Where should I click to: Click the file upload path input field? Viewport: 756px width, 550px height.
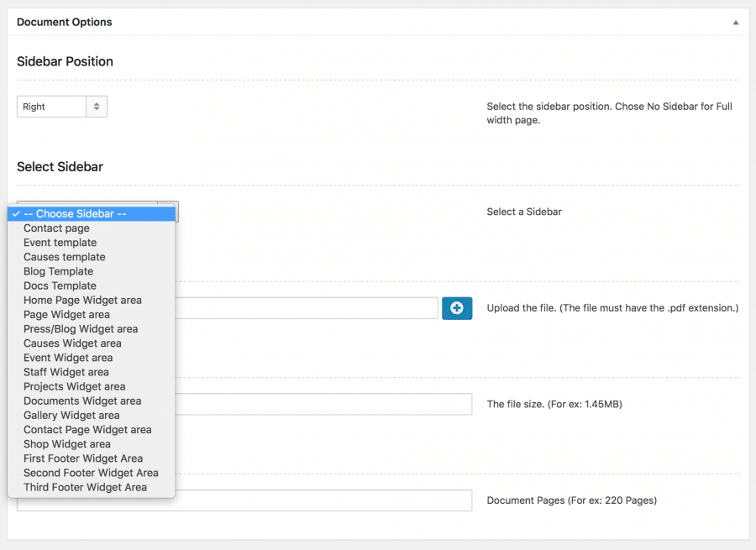coord(306,308)
